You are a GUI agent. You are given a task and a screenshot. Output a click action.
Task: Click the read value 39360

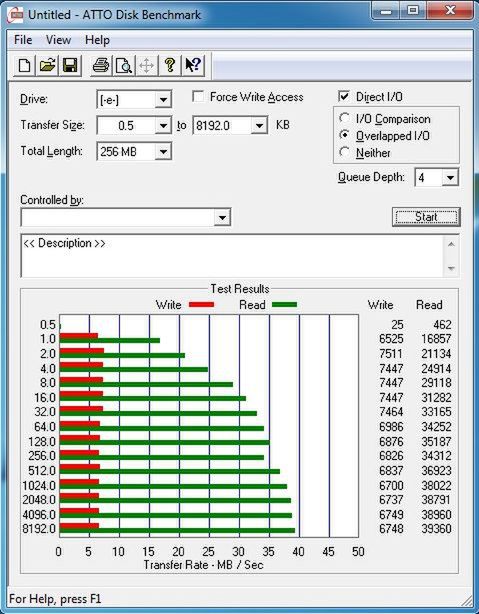436,529
